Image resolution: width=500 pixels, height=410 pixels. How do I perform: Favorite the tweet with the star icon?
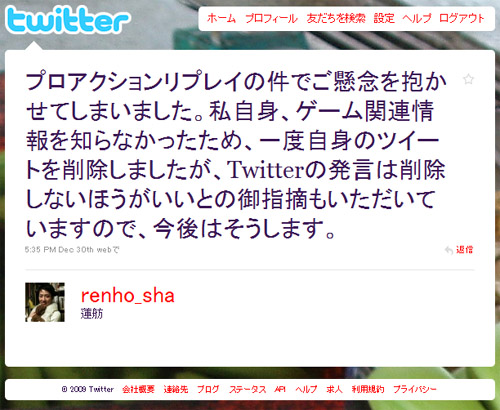[x=468, y=79]
